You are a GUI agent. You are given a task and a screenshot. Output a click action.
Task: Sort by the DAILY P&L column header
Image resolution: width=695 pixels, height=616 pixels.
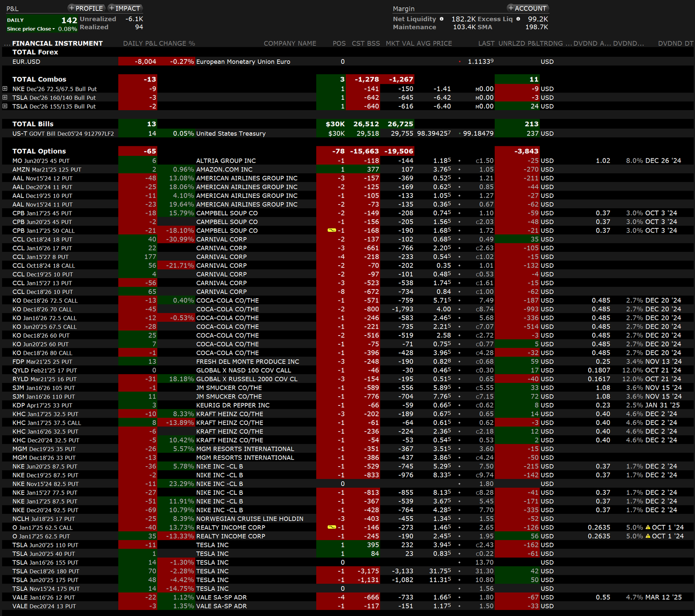click(140, 43)
